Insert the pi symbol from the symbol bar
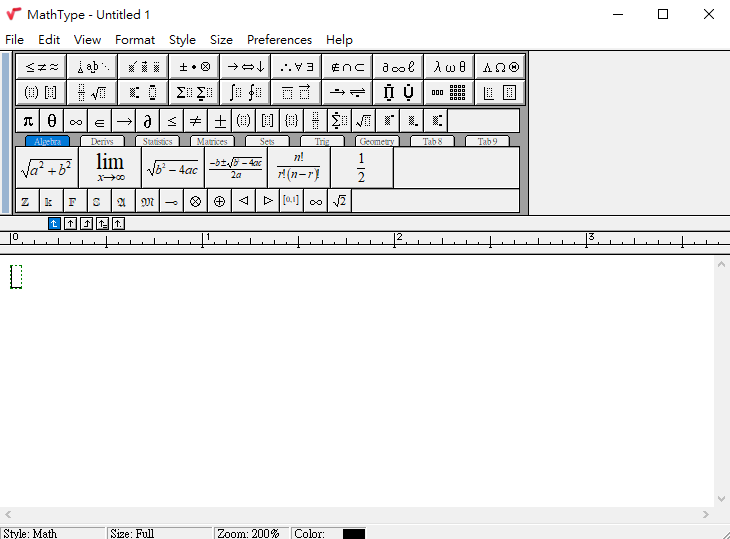 [x=28, y=121]
